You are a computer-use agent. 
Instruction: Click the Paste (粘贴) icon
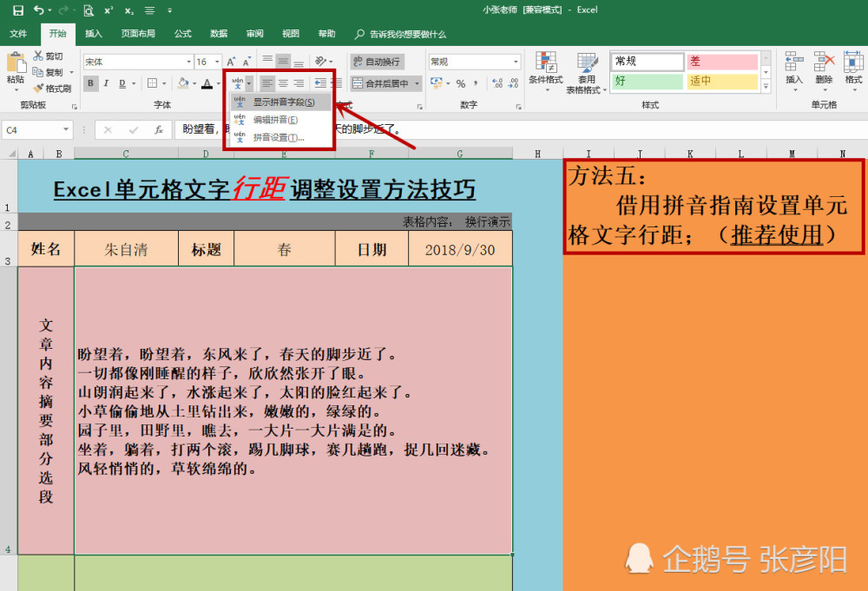pyautogui.click(x=16, y=63)
